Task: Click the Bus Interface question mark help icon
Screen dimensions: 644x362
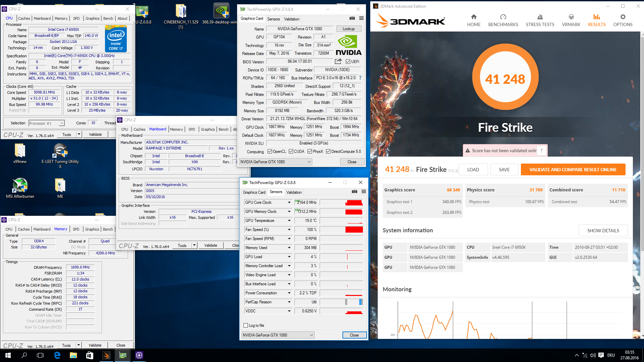Action: point(360,78)
